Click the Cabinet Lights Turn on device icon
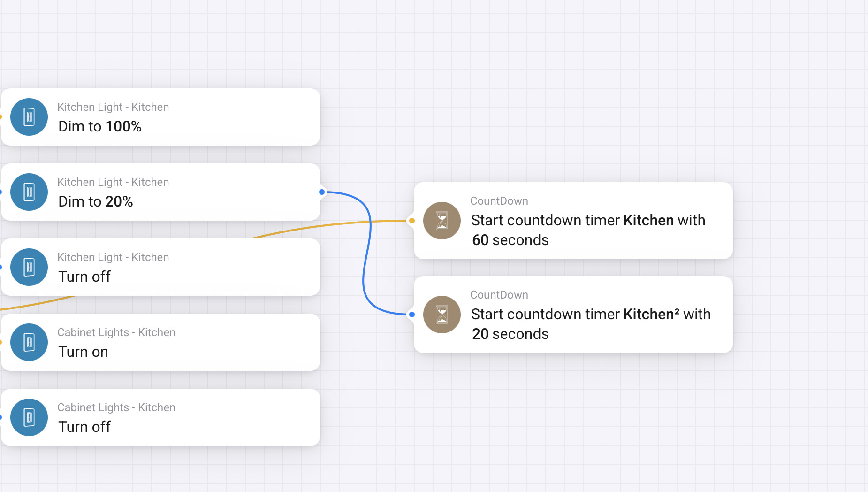 point(29,342)
